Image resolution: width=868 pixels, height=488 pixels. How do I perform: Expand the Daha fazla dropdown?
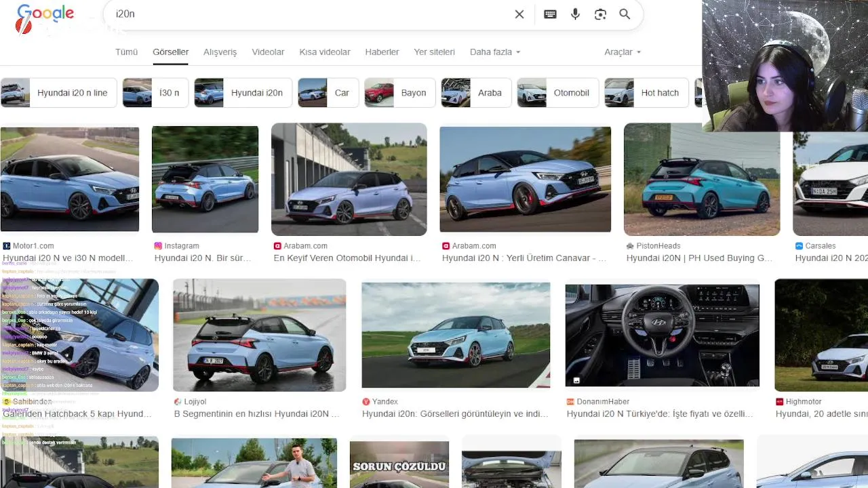coord(495,52)
